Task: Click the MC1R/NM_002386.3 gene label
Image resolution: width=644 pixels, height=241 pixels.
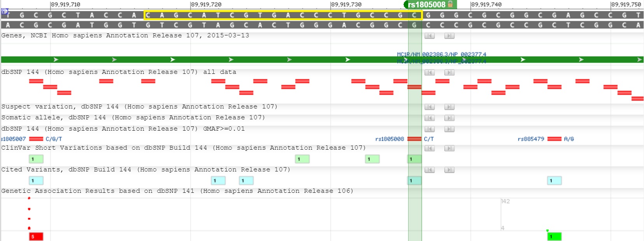Action: click(x=441, y=54)
